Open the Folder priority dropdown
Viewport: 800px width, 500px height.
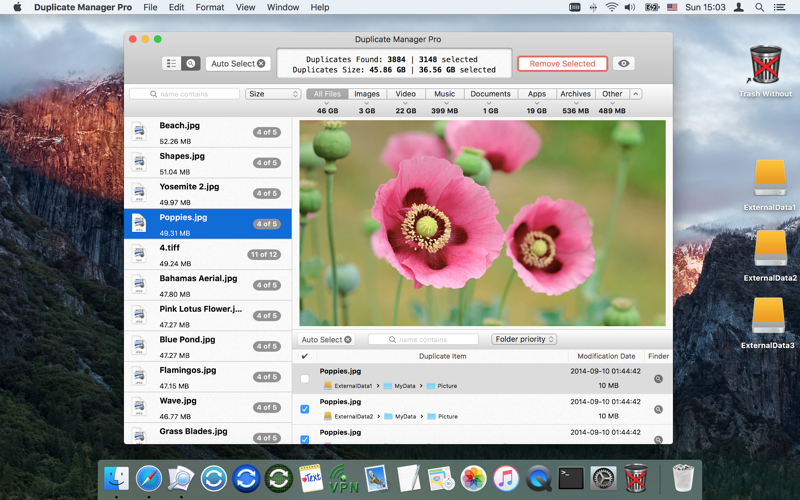pos(524,340)
